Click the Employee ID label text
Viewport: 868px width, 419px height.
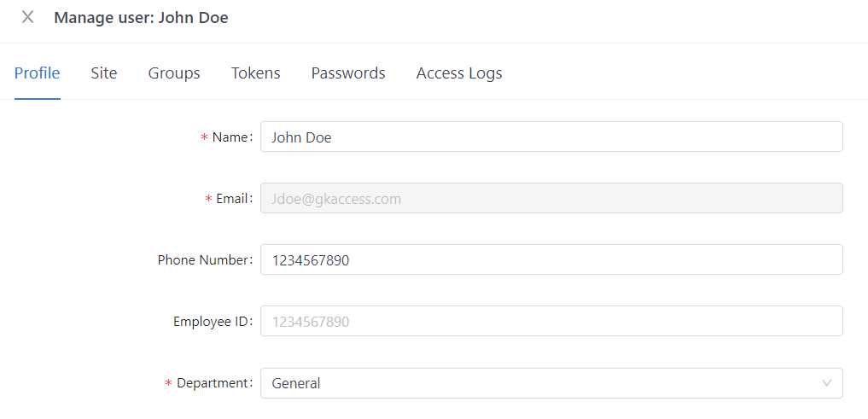pyautogui.click(x=211, y=322)
